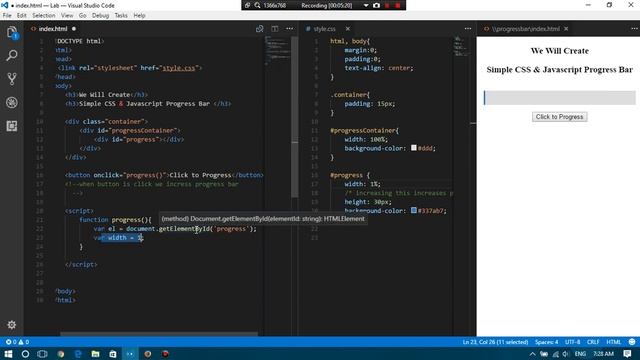Image resolution: width=640 pixels, height=360 pixels.
Task: Click the Click to Progress button in preview
Action: click(559, 117)
